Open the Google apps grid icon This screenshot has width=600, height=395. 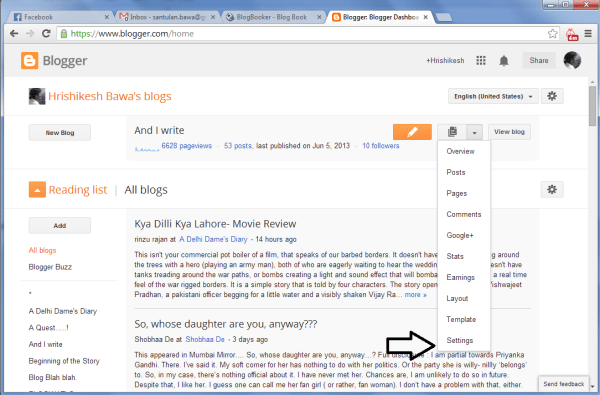tap(481, 60)
